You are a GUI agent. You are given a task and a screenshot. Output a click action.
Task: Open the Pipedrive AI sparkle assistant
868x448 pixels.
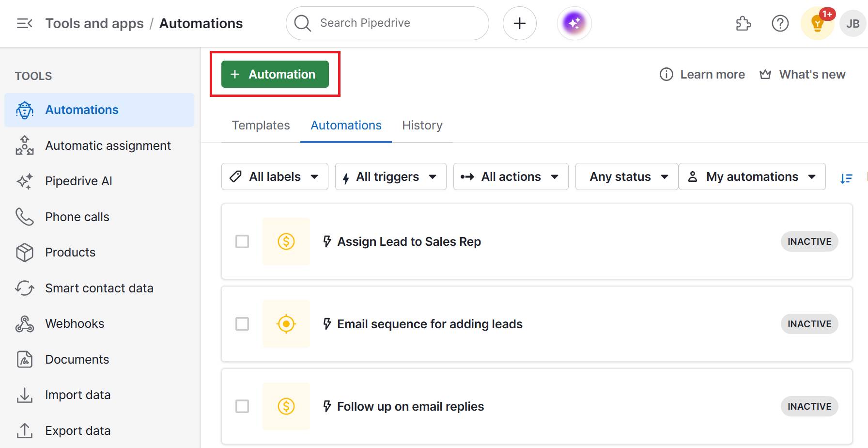574,23
